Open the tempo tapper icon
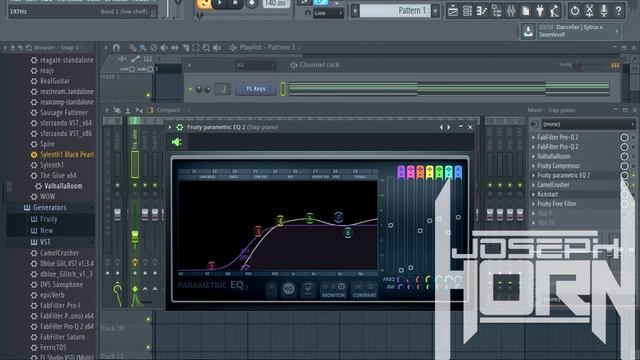Viewport: 640px width, 360px height. pos(554,11)
